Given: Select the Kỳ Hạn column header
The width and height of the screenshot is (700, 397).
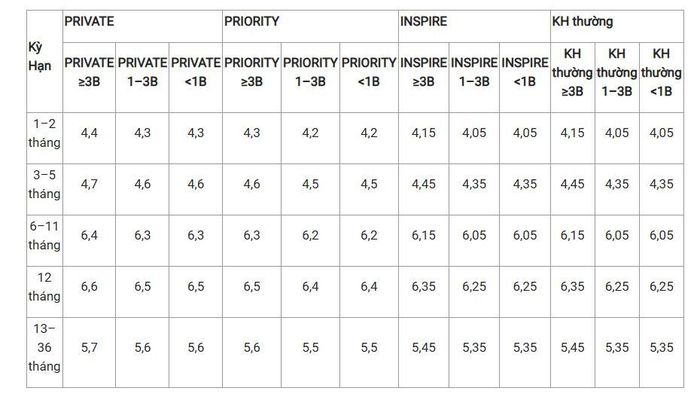Looking at the screenshot, I should point(45,61).
